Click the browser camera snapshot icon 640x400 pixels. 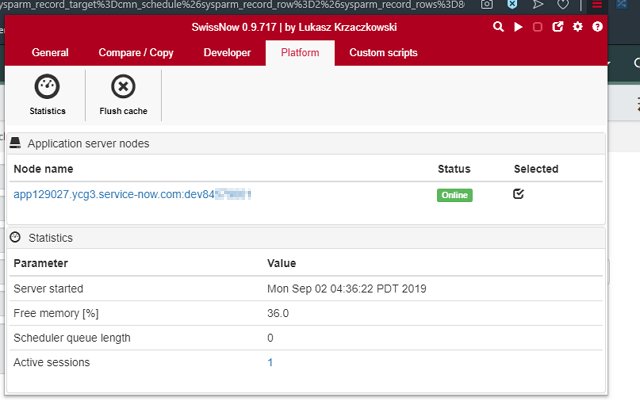[x=487, y=4]
